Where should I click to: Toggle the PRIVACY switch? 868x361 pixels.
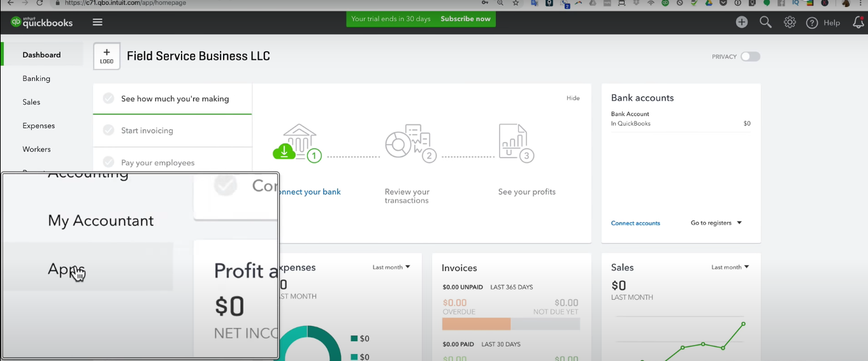(750, 57)
